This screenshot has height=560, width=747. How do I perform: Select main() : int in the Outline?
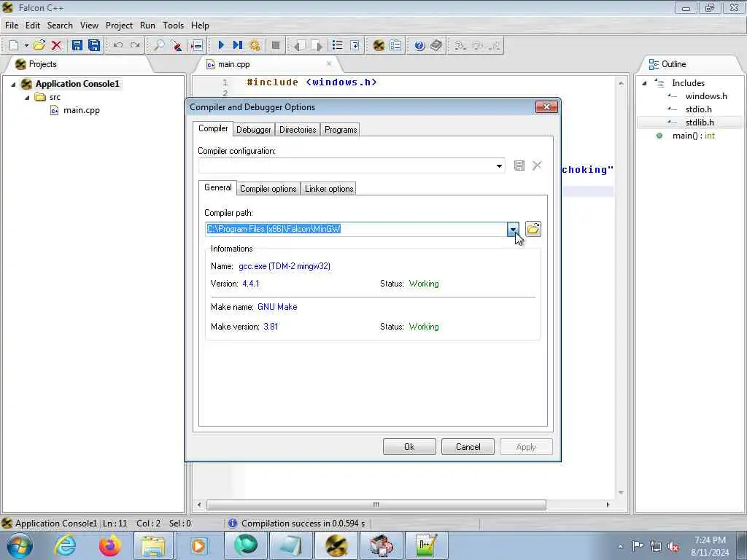693,136
